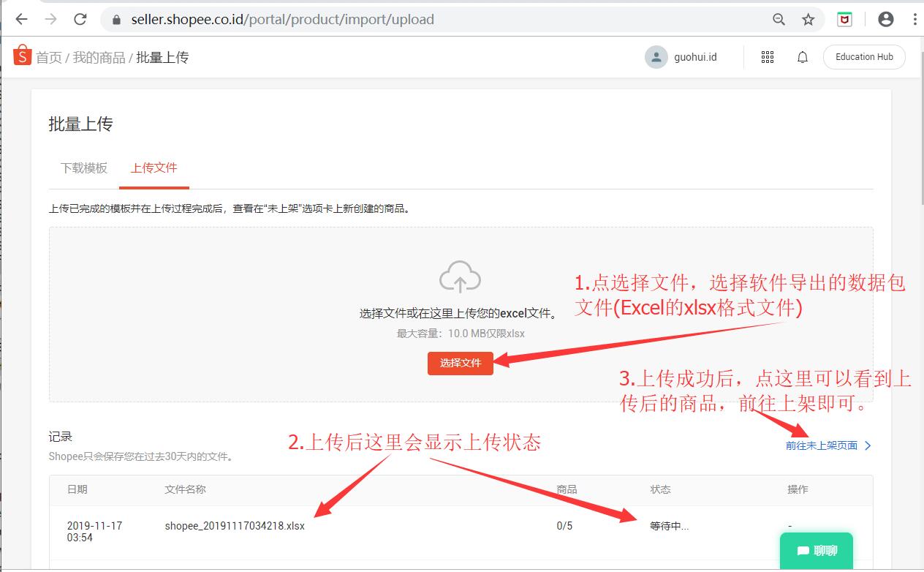Click the 商品 column header
The height and width of the screenshot is (572, 924).
click(567, 489)
